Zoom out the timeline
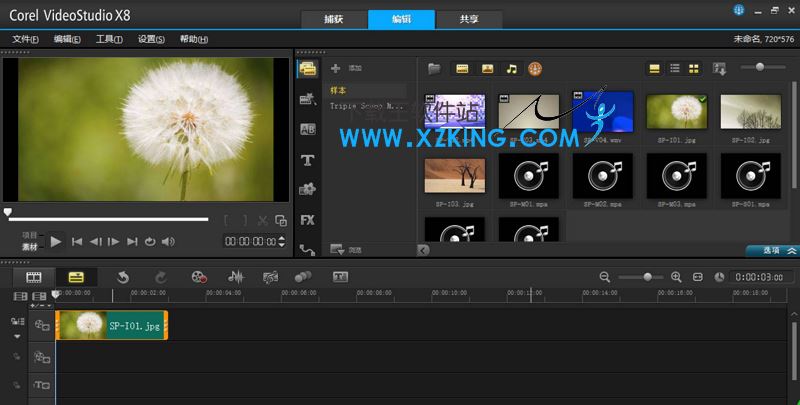The height and width of the screenshot is (405, 800). click(x=605, y=277)
